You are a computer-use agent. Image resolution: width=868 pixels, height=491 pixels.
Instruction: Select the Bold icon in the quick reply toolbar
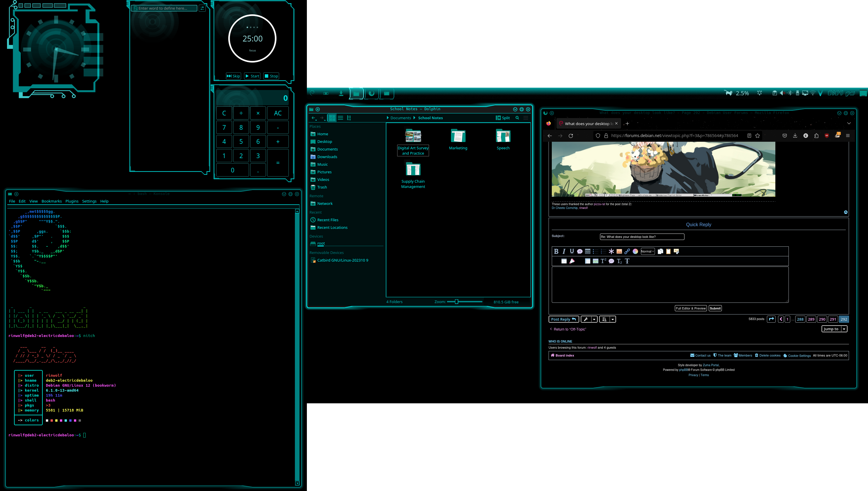tap(557, 252)
